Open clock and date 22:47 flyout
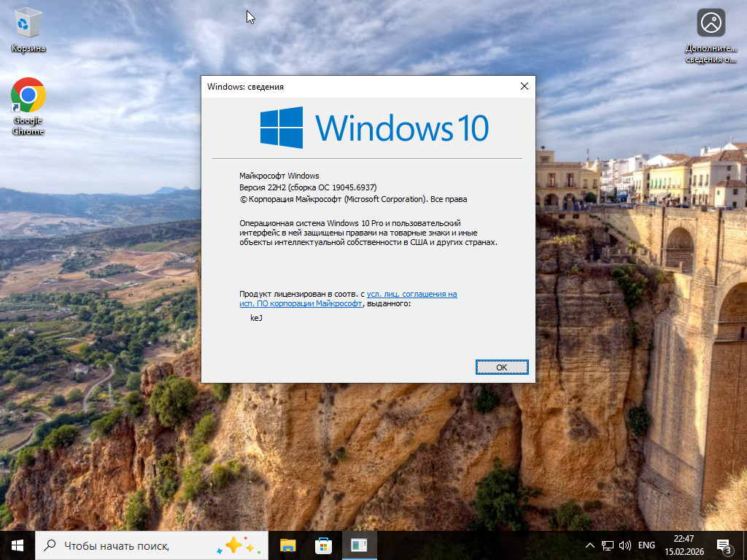This screenshot has width=747, height=560. 684,545
